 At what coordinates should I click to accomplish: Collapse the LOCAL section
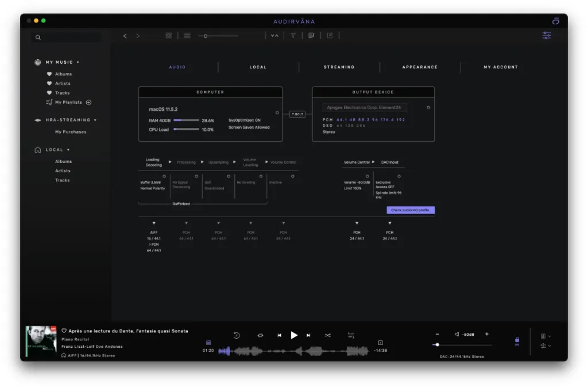pos(68,150)
